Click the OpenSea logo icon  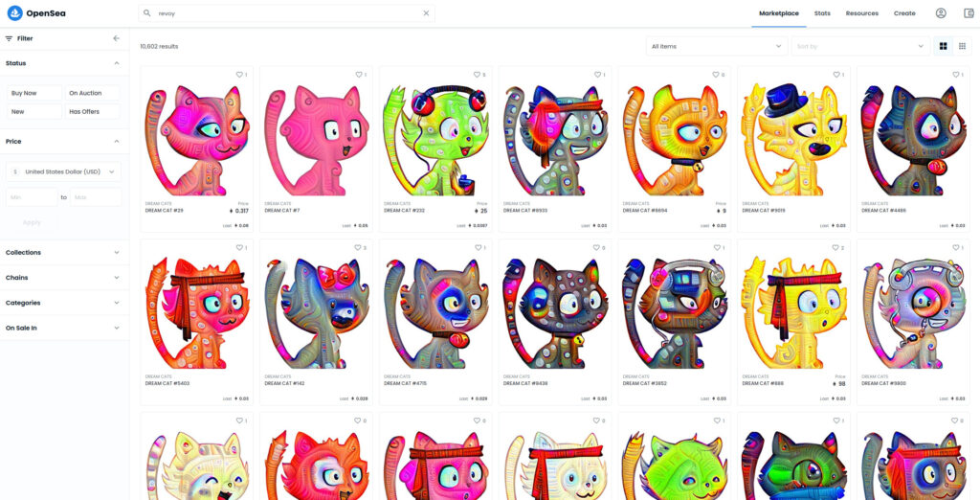[x=14, y=13]
